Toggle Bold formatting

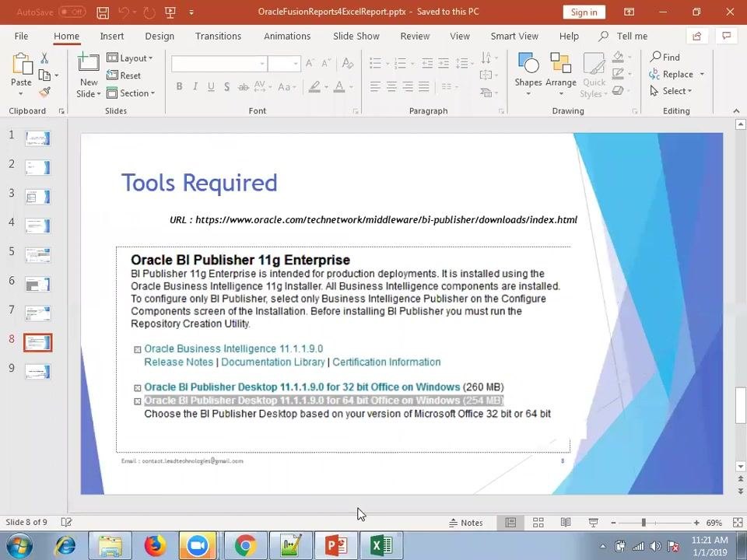pyautogui.click(x=179, y=86)
